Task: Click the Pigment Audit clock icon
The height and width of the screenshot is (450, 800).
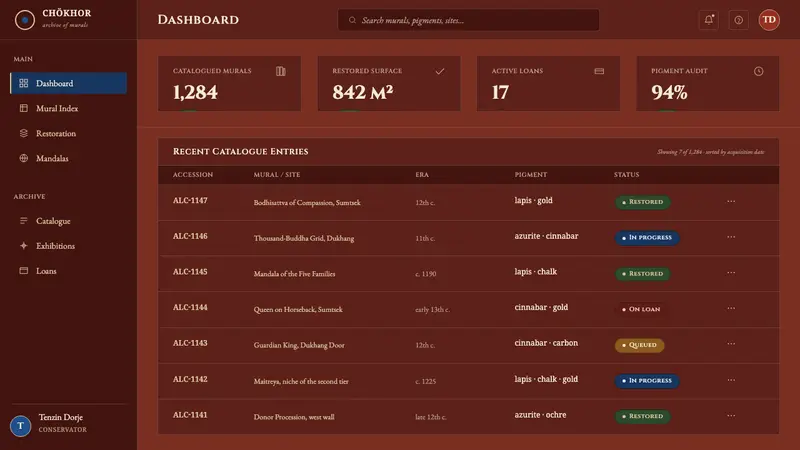Action: click(x=759, y=71)
